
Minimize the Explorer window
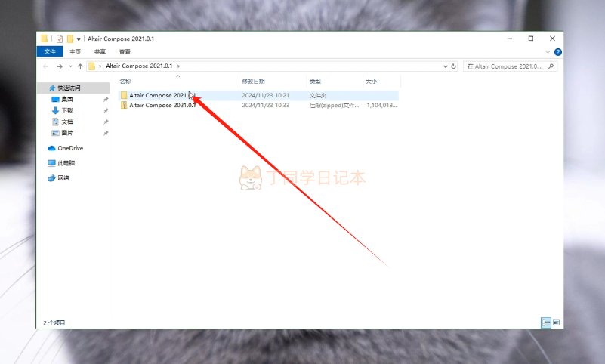(x=510, y=39)
